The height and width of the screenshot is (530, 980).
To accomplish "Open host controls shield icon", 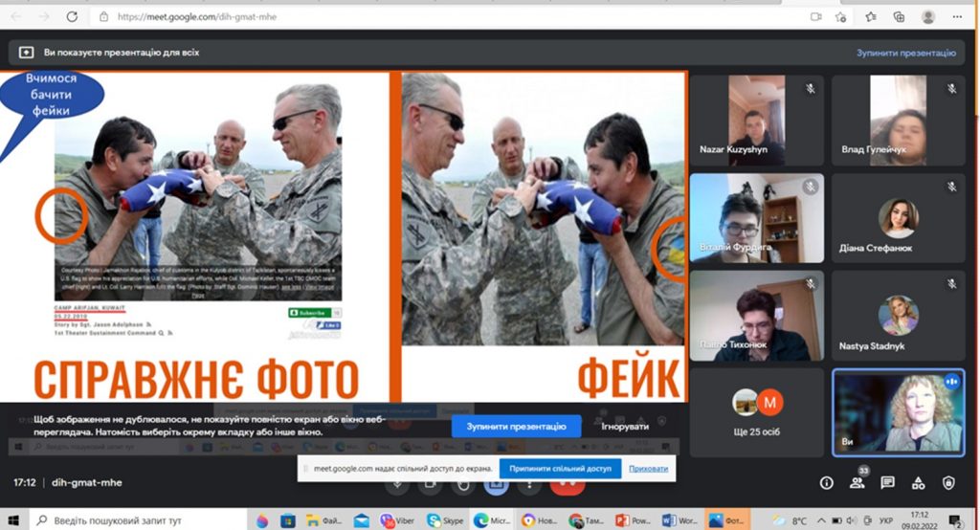I will (x=948, y=483).
